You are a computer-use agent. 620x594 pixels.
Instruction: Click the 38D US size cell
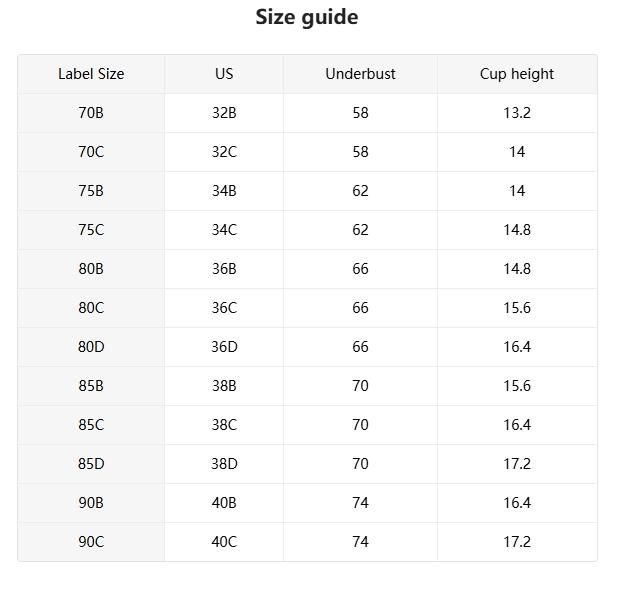click(224, 464)
